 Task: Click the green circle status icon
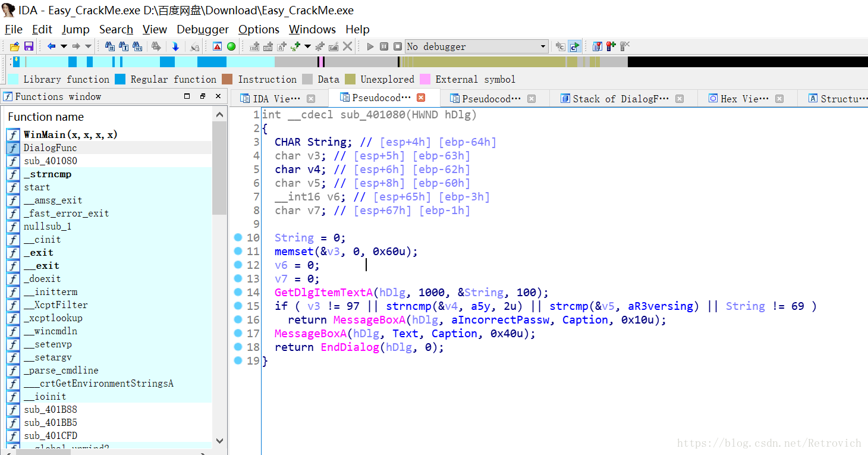coord(231,46)
